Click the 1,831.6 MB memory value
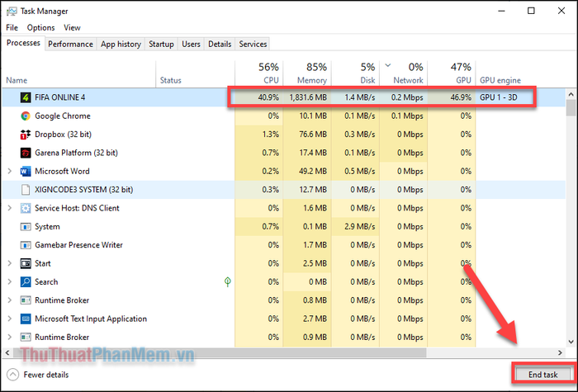Viewport: 578px width, 392px height. pyautogui.click(x=308, y=97)
